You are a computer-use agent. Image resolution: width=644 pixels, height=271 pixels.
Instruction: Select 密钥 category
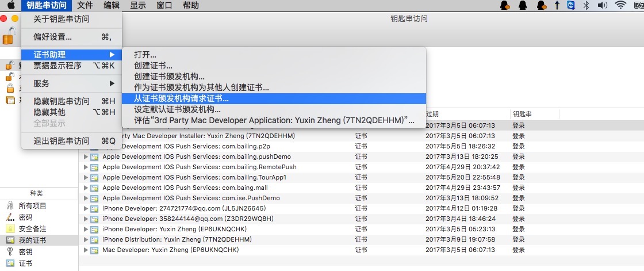(25, 251)
